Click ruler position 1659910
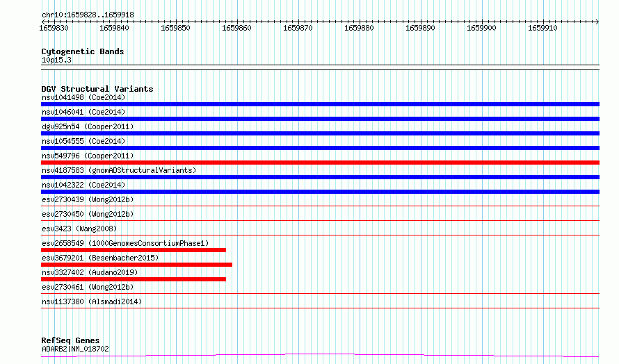The height and width of the screenshot is (364, 619). pyautogui.click(x=542, y=28)
